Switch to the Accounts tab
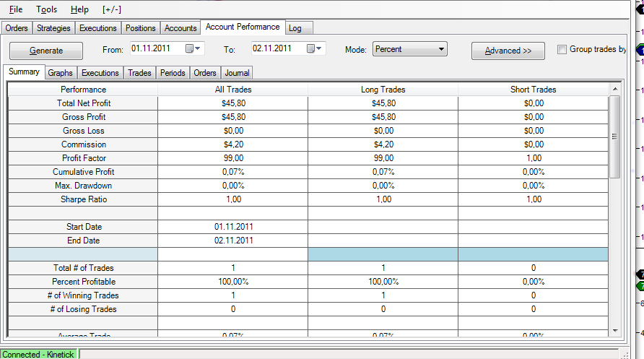This screenshot has width=644, height=359. point(180,28)
